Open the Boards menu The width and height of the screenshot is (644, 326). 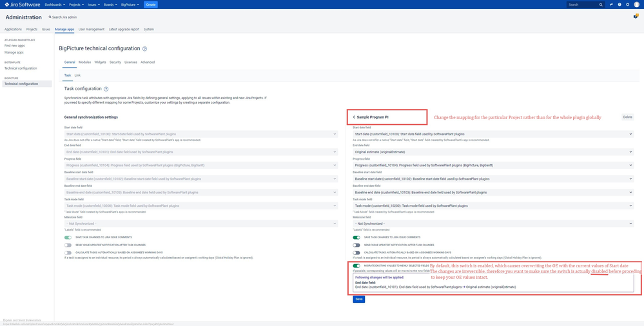pyautogui.click(x=110, y=5)
